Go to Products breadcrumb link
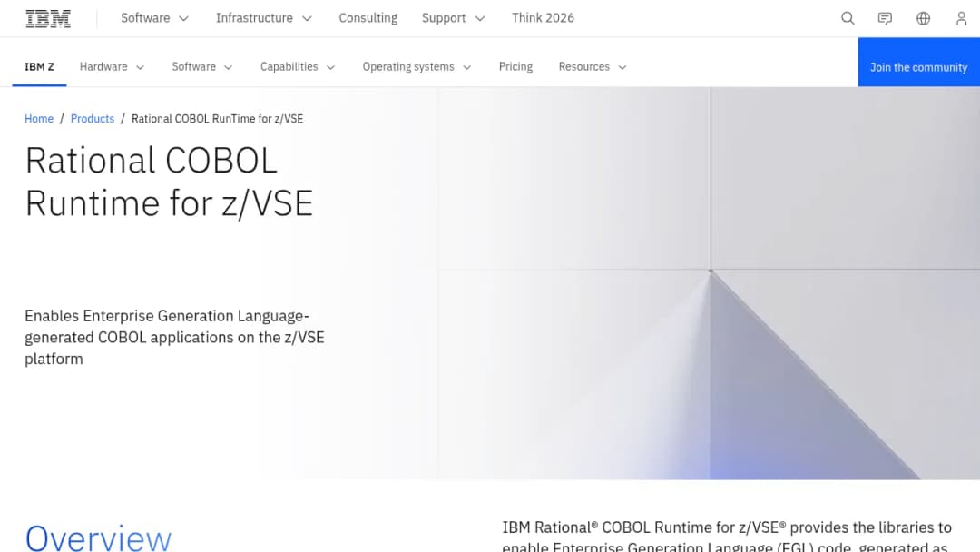This screenshot has height=552, width=980. [93, 119]
